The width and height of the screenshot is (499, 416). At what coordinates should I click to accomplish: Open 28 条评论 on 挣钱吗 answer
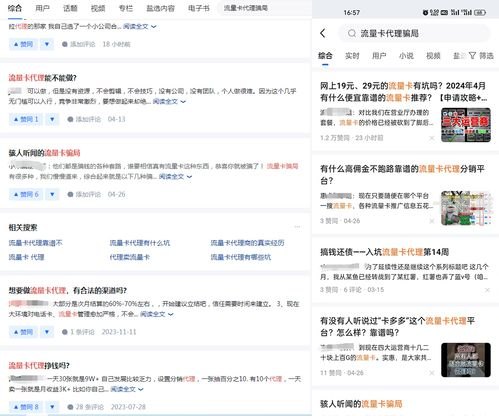85,407
